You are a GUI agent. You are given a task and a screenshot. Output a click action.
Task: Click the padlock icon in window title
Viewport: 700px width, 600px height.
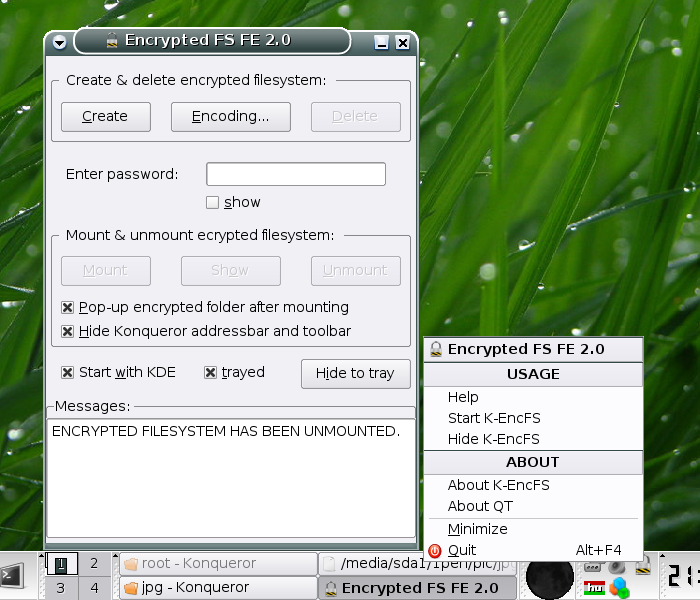[x=112, y=40]
